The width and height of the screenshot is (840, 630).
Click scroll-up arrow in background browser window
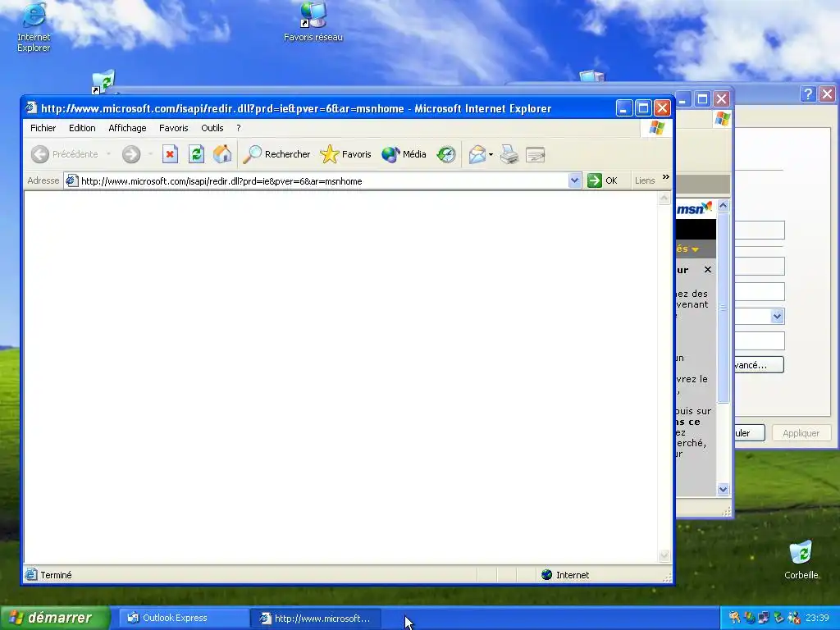coord(724,206)
